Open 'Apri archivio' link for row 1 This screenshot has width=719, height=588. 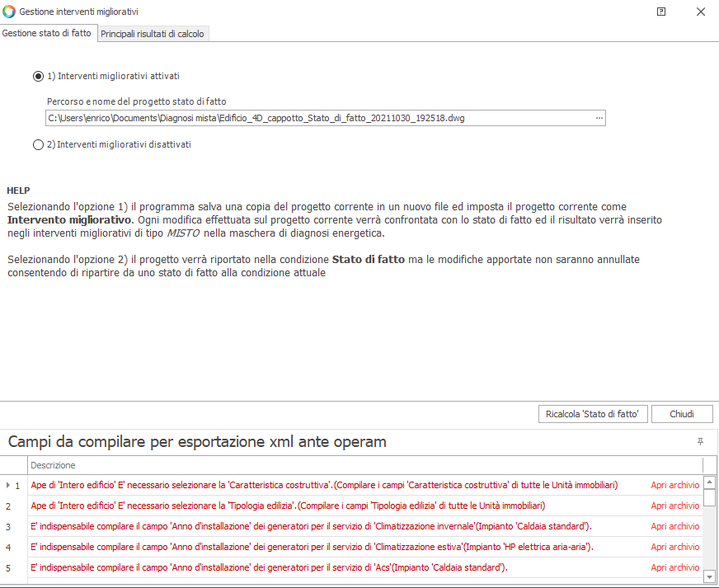[674, 485]
